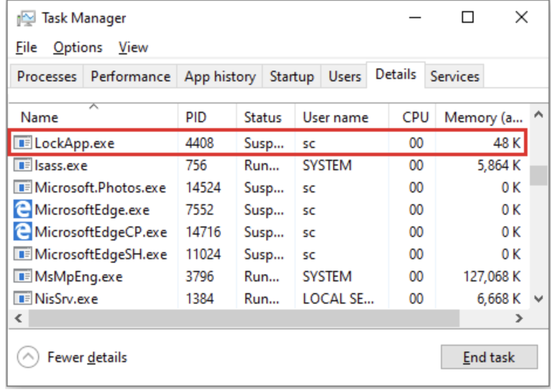The image size is (555, 392).
Task: Switch to the Users tab
Action: [x=344, y=77]
